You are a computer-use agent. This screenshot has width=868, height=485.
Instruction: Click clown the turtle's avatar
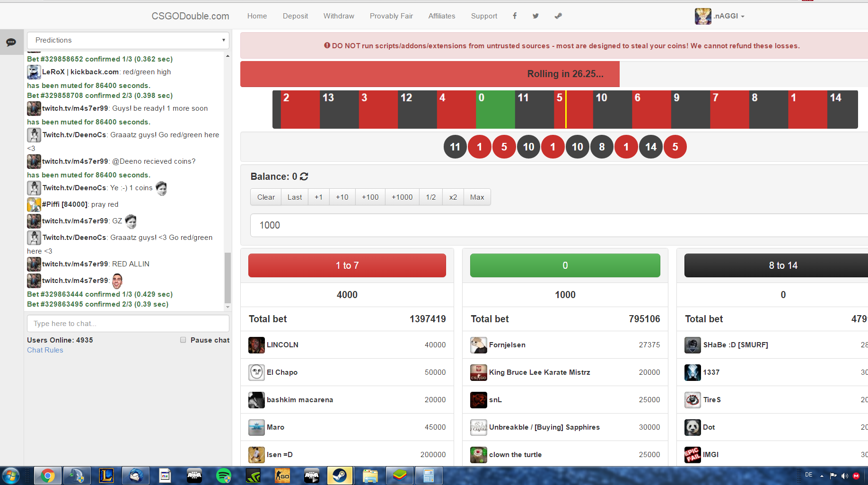tap(479, 455)
